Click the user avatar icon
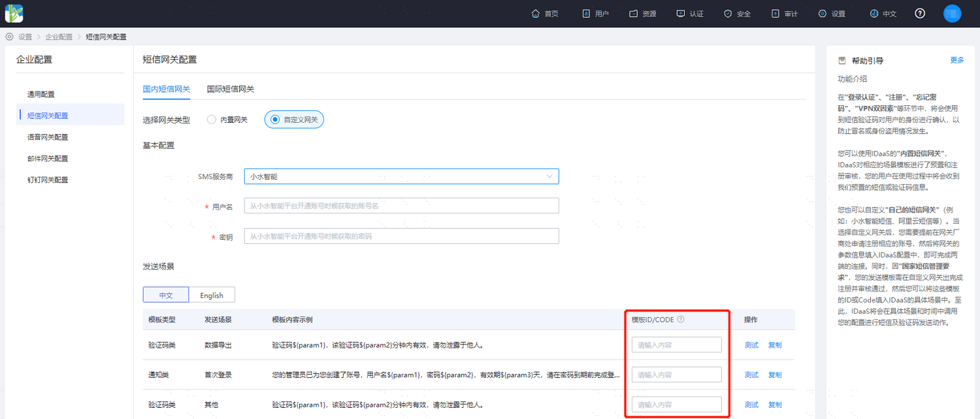This screenshot has width=980, height=419. click(x=953, y=14)
